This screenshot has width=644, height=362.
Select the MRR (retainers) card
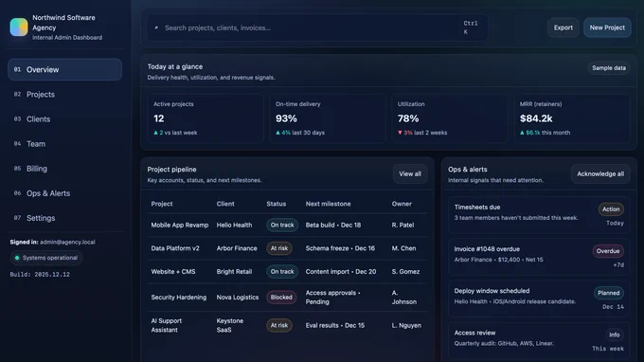point(572,118)
